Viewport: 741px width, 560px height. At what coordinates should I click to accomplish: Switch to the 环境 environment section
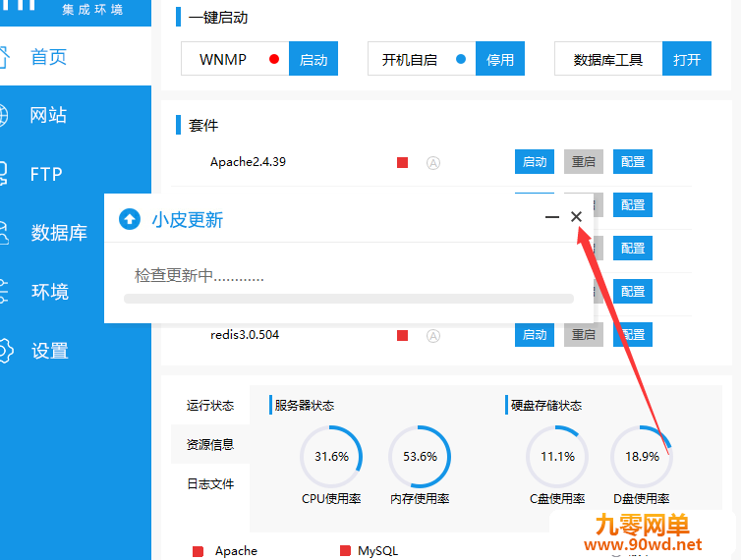pos(49,292)
